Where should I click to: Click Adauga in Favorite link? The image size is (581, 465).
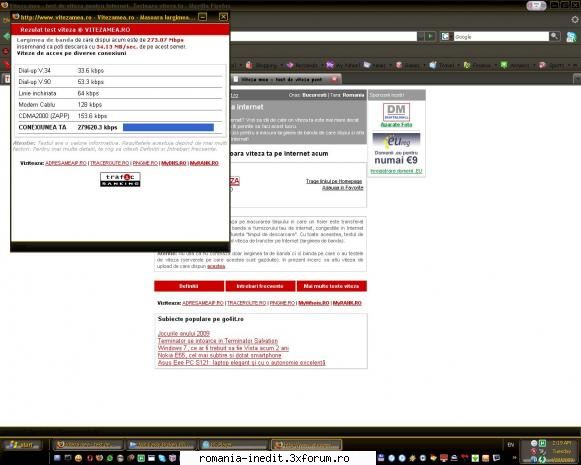pos(342,188)
